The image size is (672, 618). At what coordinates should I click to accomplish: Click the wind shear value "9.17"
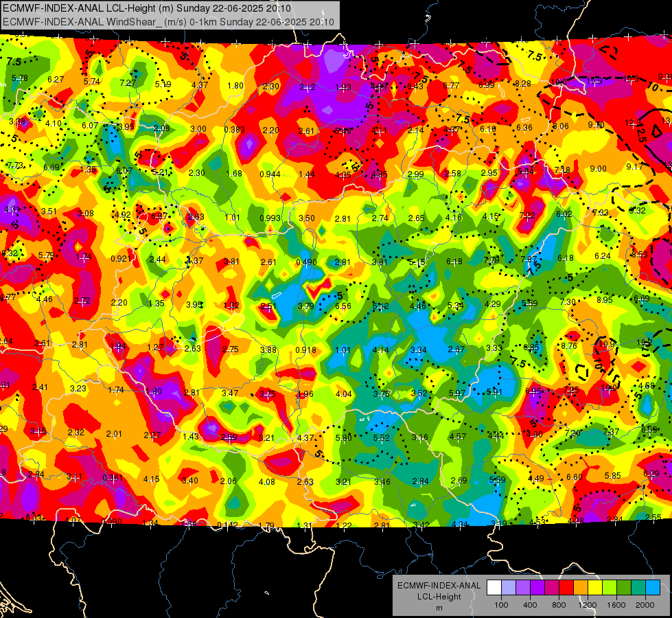click(x=634, y=166)
